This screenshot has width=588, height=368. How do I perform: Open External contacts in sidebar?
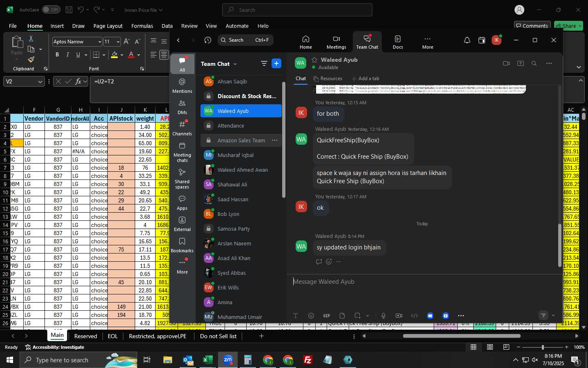(x=182, y=224)
